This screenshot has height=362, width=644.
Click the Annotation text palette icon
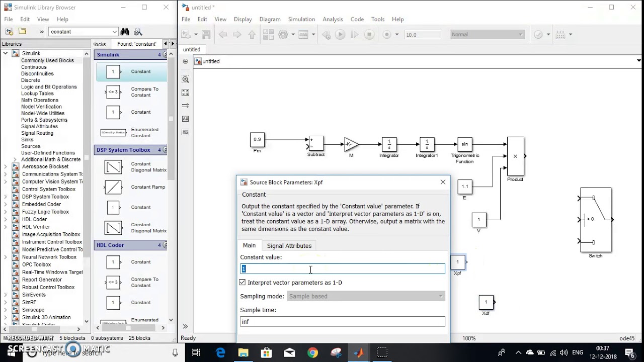tap(186, 119)
